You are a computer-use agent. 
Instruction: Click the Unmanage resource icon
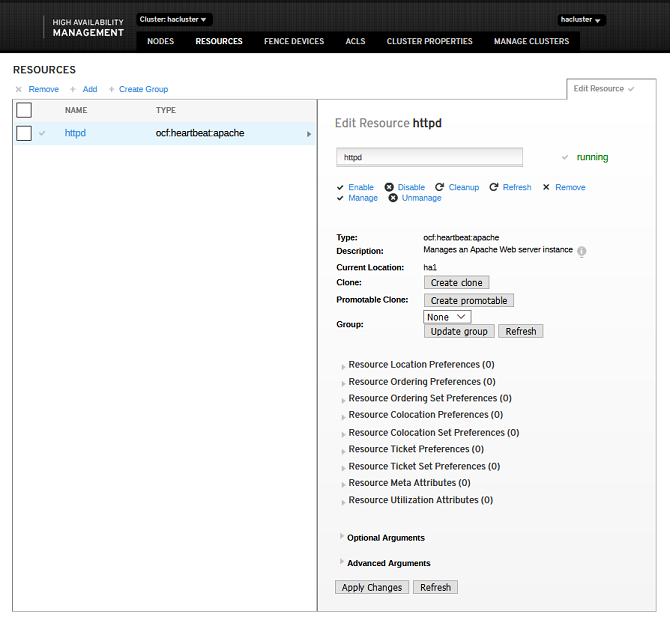click(x=393, y=198)
